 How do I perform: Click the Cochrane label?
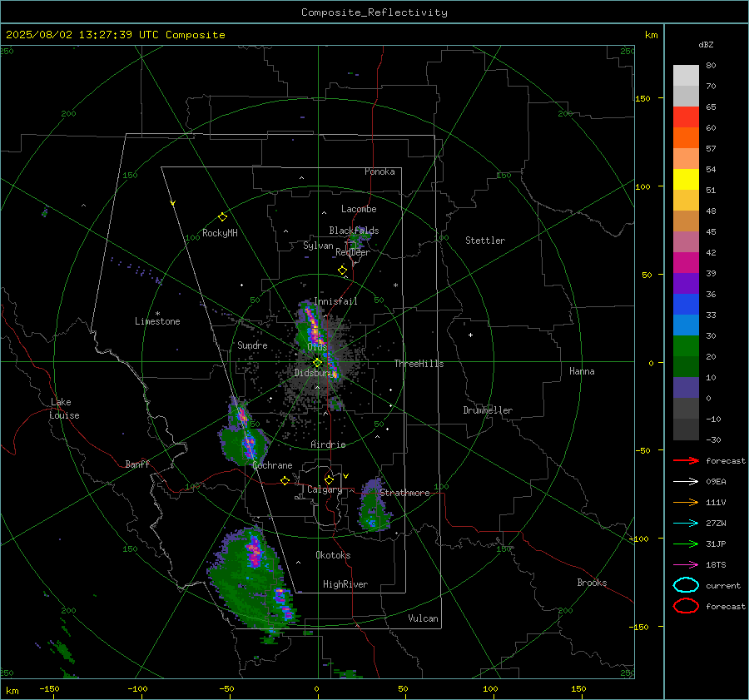[x=272, y=465]
